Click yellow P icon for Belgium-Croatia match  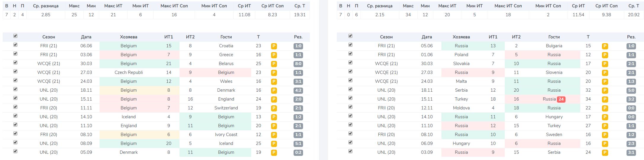pyautogui.click(x=274, y=46)
